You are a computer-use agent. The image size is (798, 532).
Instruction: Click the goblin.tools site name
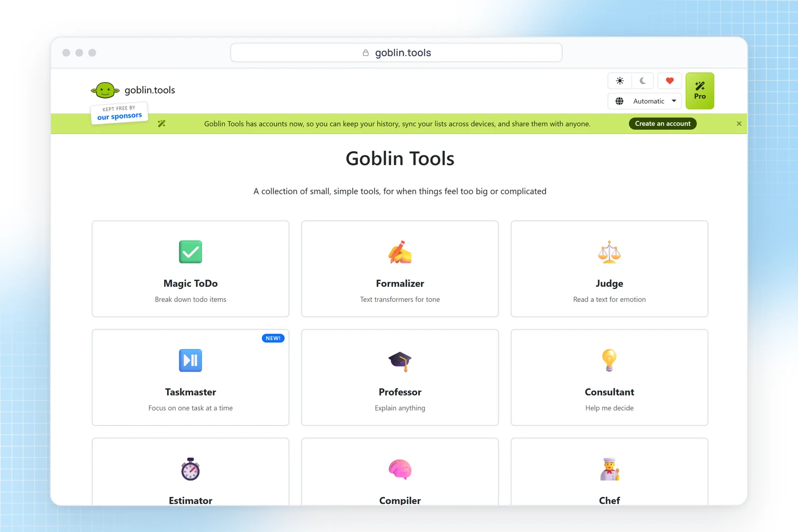pyautogui.click(x=150, y=90)
